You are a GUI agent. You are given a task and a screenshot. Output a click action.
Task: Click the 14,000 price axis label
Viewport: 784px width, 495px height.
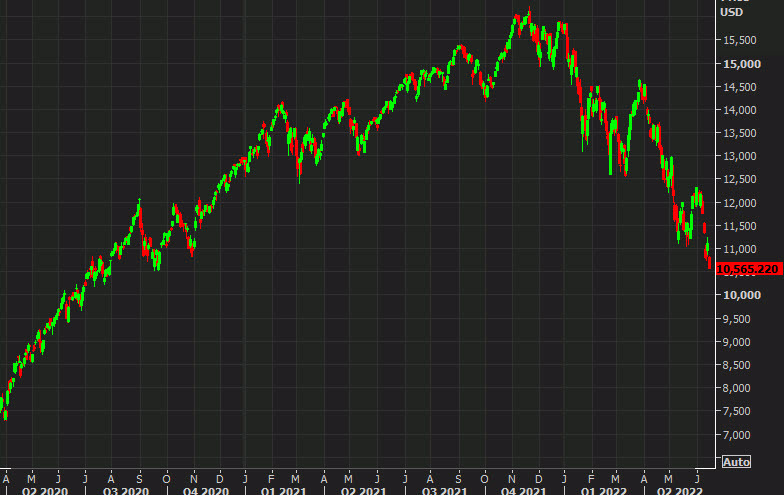(740, 110)
